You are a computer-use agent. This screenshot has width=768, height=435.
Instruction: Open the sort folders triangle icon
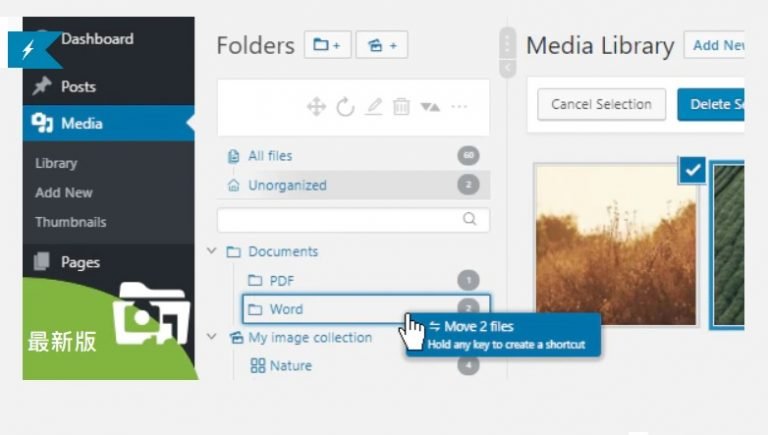pos(430,107)
